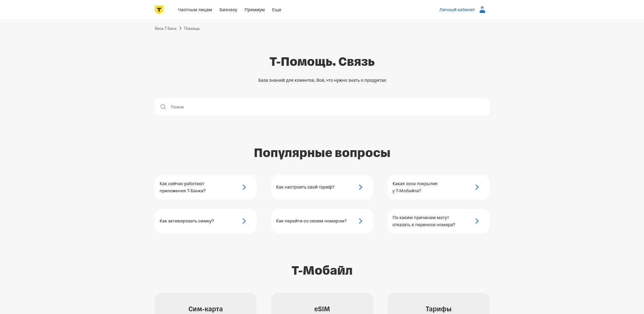
Task: Click the arrow on the number transfer refusal card
Action: point(477,221)
